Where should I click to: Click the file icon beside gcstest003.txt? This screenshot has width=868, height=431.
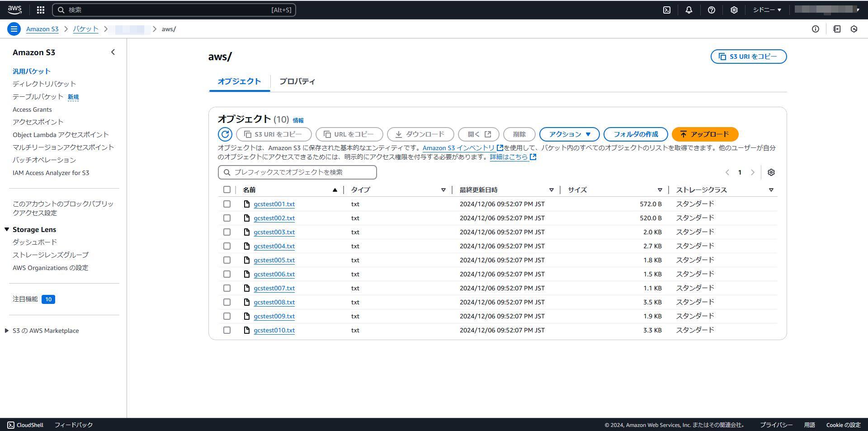(x=247, y=232)
